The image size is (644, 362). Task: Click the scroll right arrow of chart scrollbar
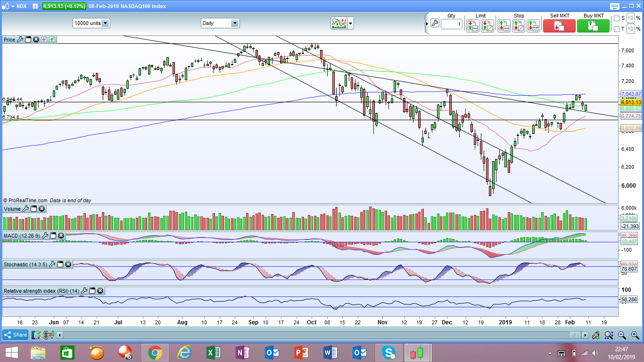pos(585,335)
